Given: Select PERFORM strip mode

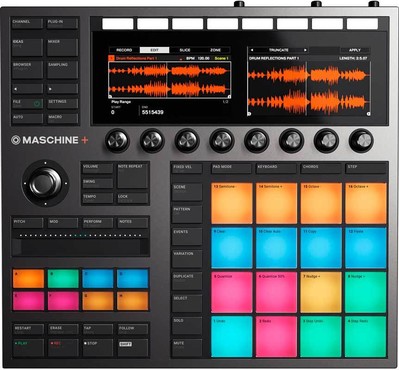Looking at the screenshot, I should tap(98, 223).
